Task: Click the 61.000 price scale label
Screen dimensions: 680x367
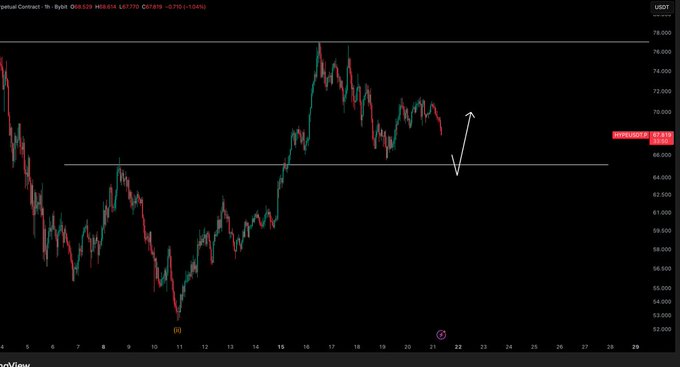Action: (662, 213)
